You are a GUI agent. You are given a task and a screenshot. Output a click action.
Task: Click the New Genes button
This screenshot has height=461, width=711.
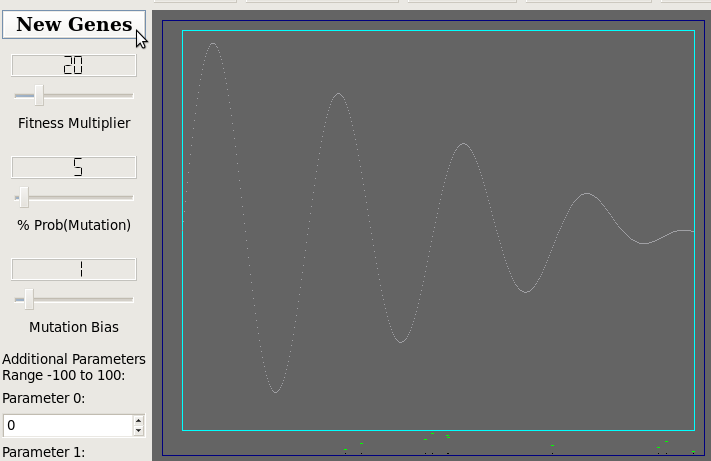(x=74, y=24)
